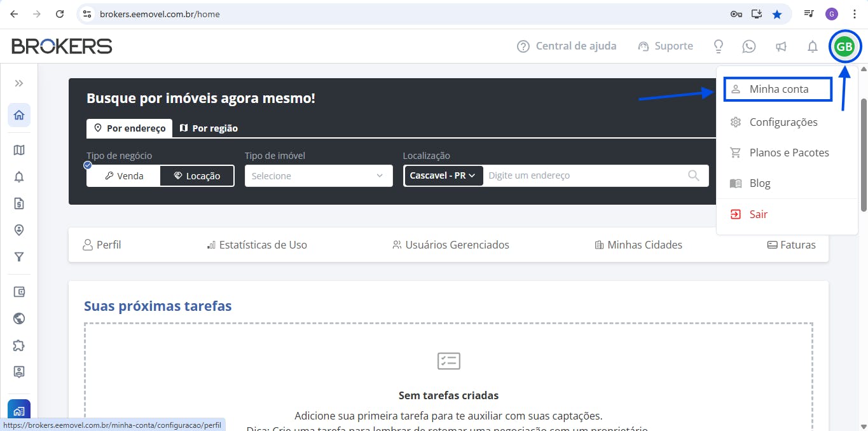Open the contact badge icon in sidebar

tap(19, 372)
